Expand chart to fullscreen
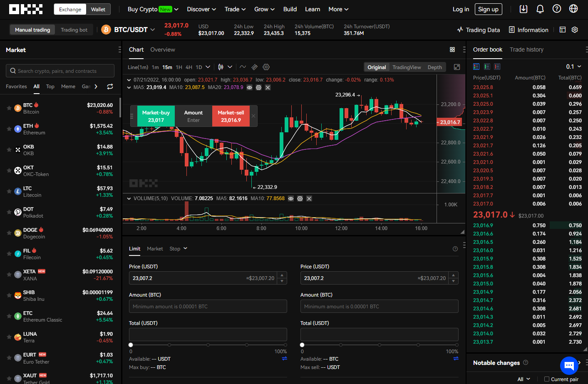Viewport: 588px width, 384px height. point(457,67)
